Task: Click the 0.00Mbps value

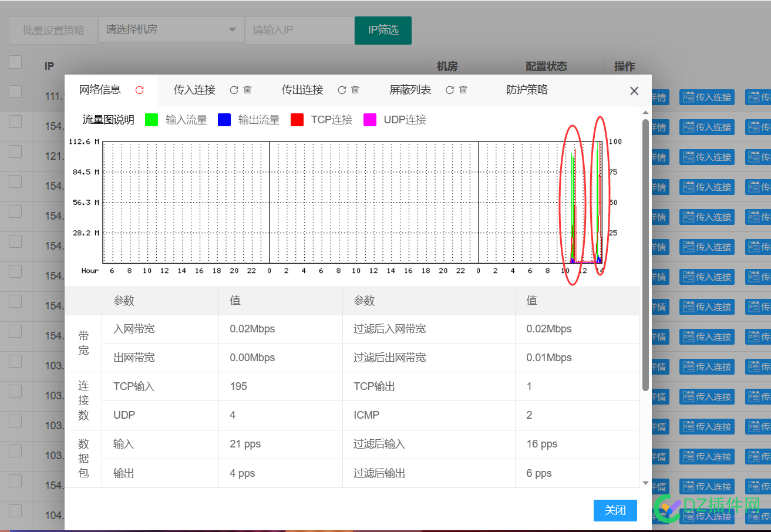Action: [252, 358]
